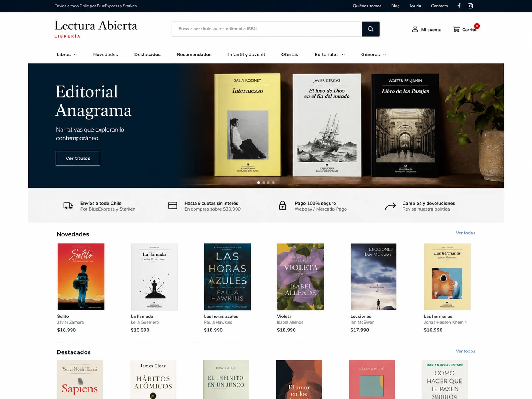Open the Facebook page icon
The width and height of the screenshot is (532, 399).
[x=459, y=6]
